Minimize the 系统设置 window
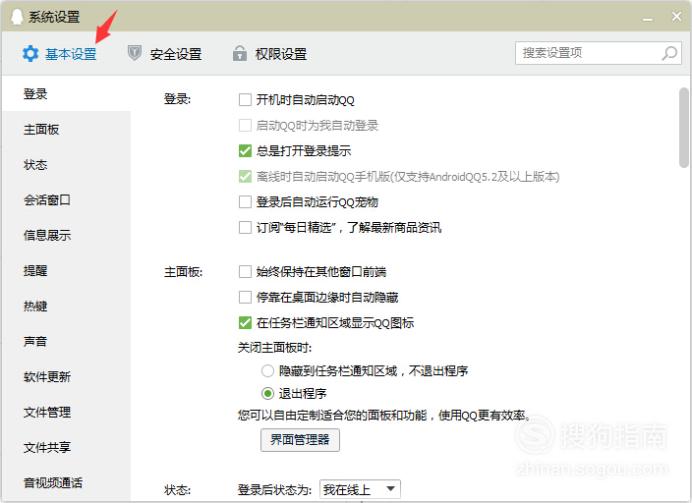Viewport: 692px width, 503px height. tap(648, 19)
